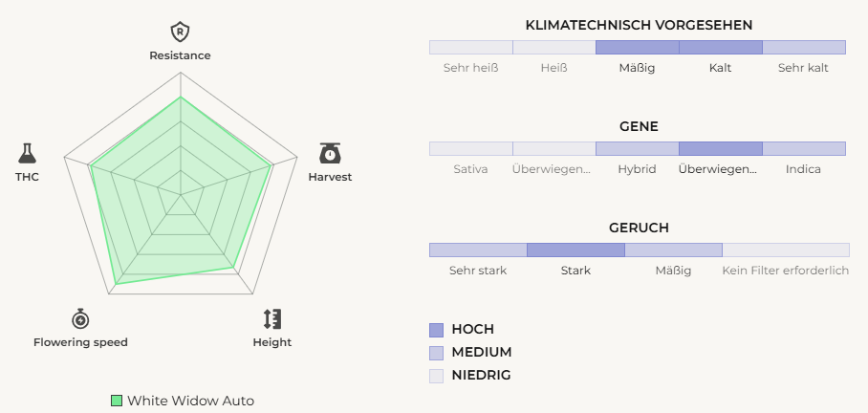The width and height of the screenshot is (868, 413).
Task: Click the Harvest scale icon
Action: coord(330,153)
